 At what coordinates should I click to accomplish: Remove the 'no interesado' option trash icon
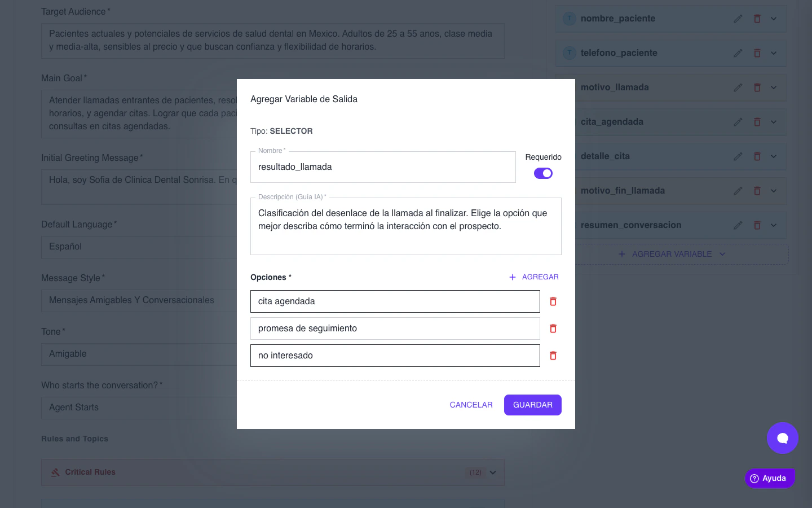(x=553, y=356)
